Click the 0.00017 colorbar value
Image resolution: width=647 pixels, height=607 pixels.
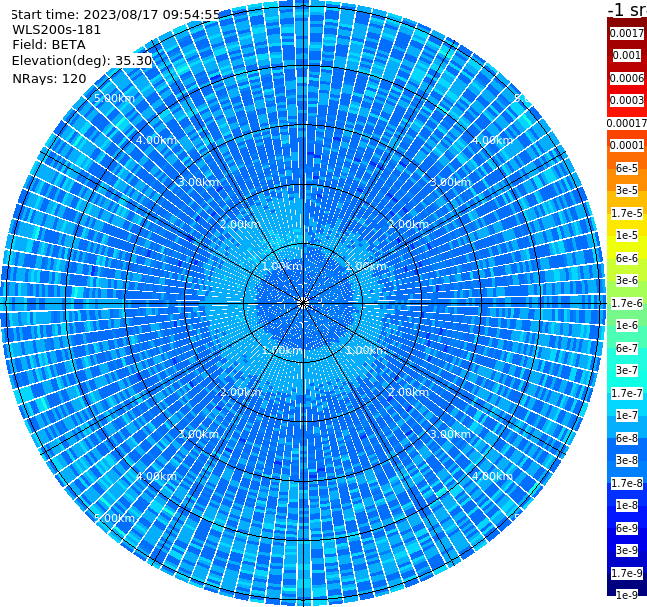(x=627, y=123)
